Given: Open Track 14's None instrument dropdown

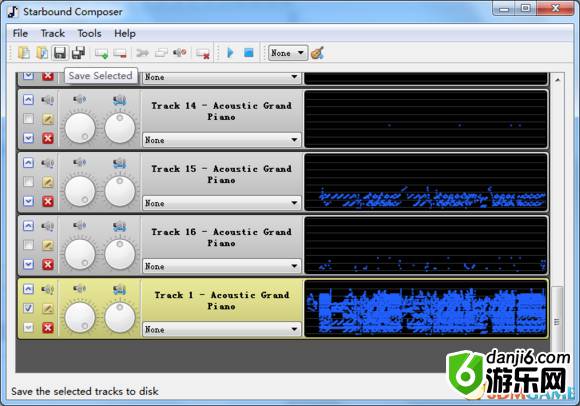Looking at the screenshot, I should click(222, 140).
